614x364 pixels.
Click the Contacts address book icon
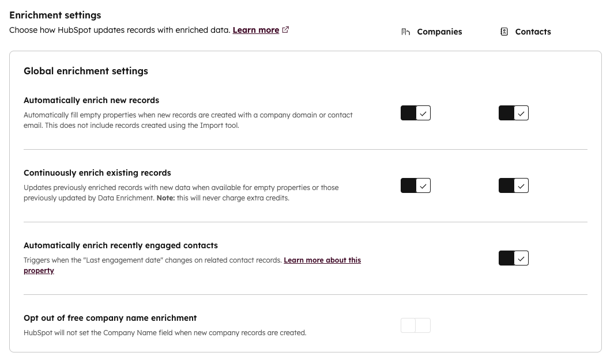(x=504, y=32)
